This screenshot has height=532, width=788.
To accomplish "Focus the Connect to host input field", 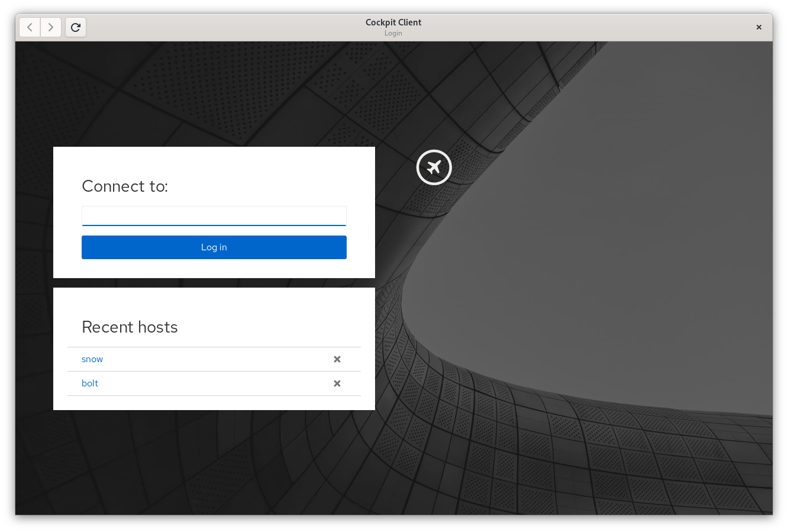I will point(214,216).
